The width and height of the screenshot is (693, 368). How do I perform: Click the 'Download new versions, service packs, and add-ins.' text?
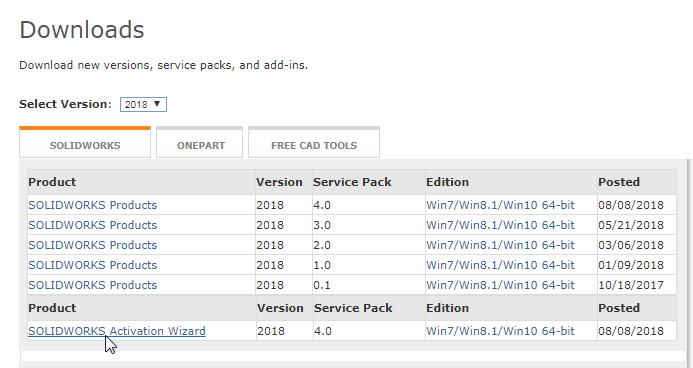point(164,65)
